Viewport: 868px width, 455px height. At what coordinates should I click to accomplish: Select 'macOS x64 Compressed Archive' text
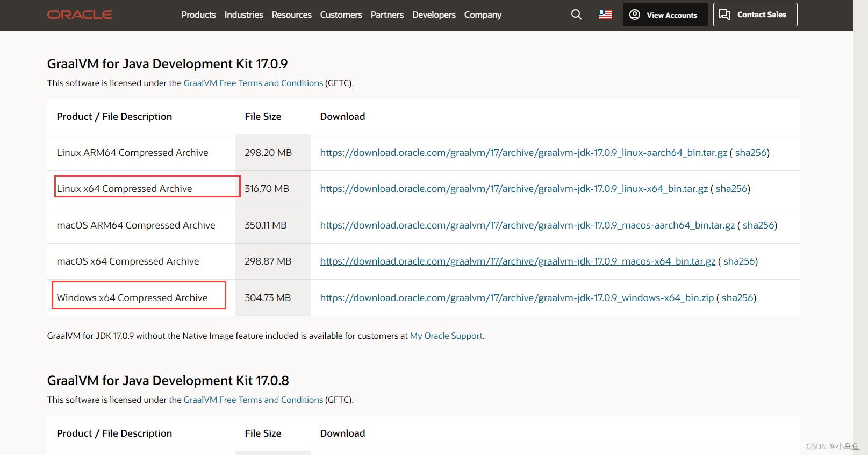coord(128,261)
